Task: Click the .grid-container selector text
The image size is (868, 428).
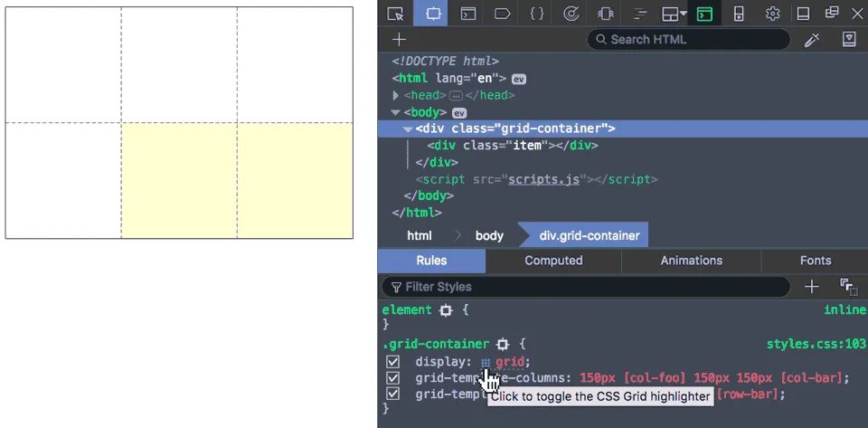Action: coord(436,344)
